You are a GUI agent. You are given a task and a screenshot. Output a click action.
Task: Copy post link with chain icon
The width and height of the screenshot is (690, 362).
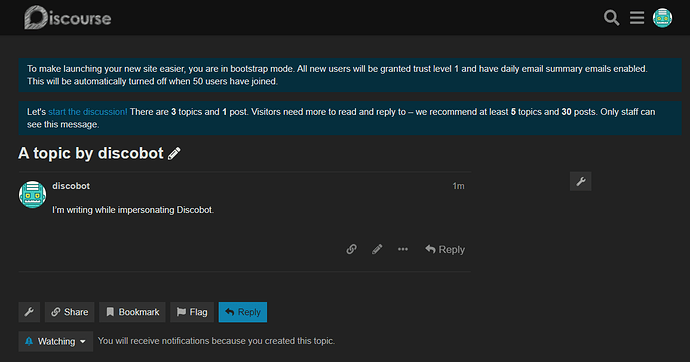(x=351, y=249)
